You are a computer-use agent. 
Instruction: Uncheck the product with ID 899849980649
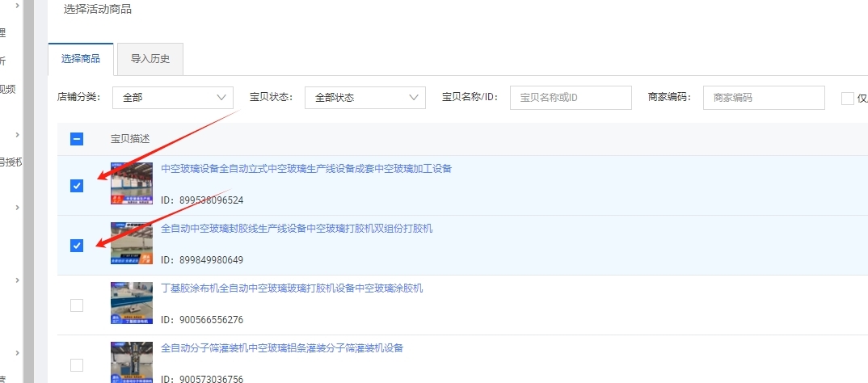tap(77, 246)
